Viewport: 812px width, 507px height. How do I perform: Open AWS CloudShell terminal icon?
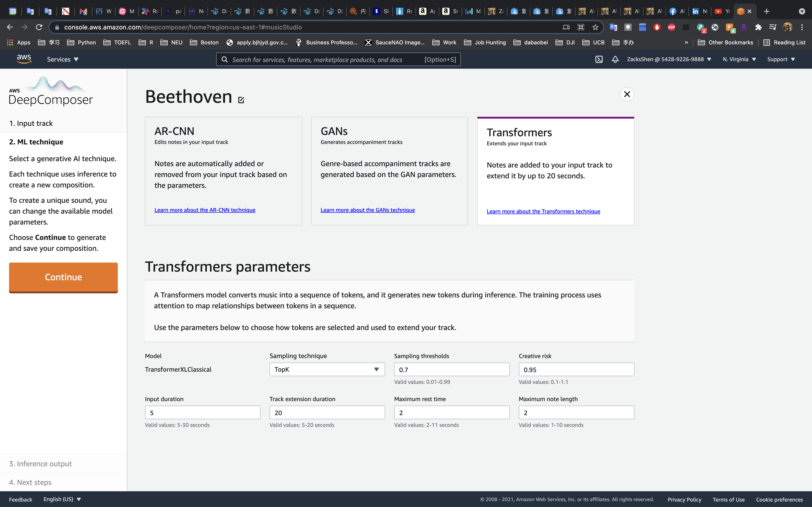(599, 59)
